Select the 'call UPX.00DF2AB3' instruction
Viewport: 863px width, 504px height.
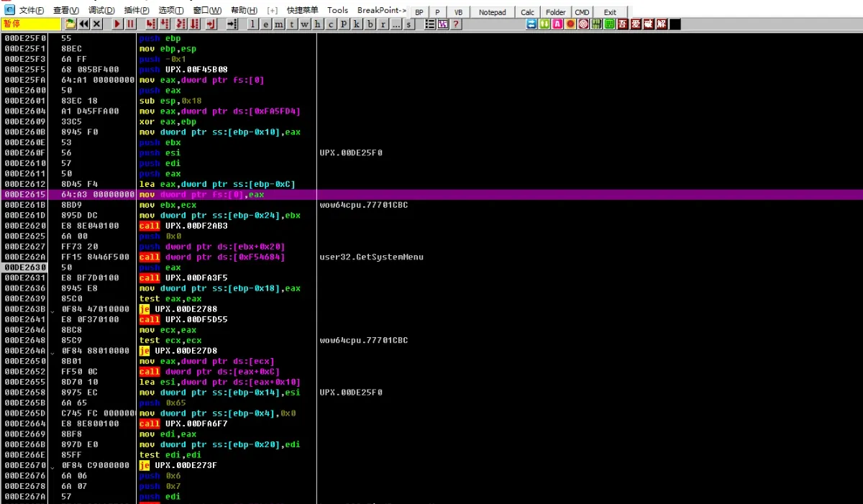[183, 226]
